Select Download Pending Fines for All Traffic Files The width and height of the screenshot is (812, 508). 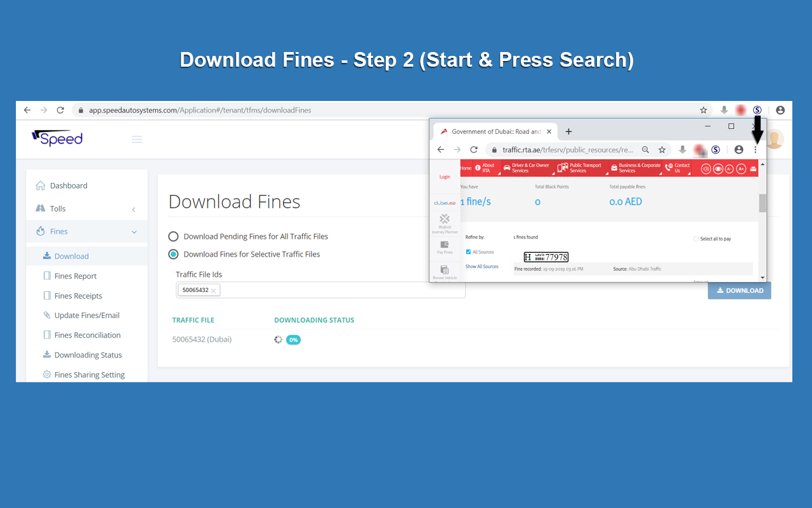coord(173,236)
